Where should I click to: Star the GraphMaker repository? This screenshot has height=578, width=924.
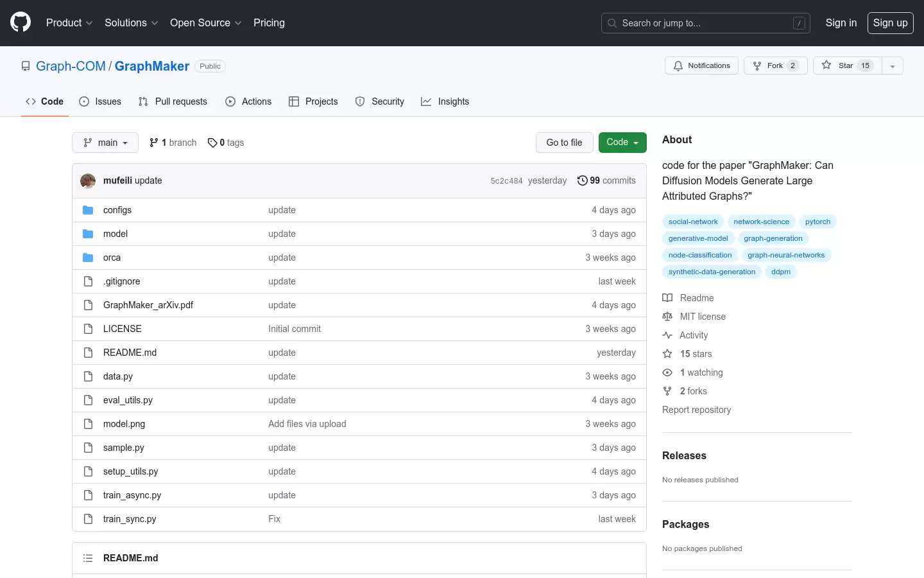pyautogui.click(x=848, y=66)
